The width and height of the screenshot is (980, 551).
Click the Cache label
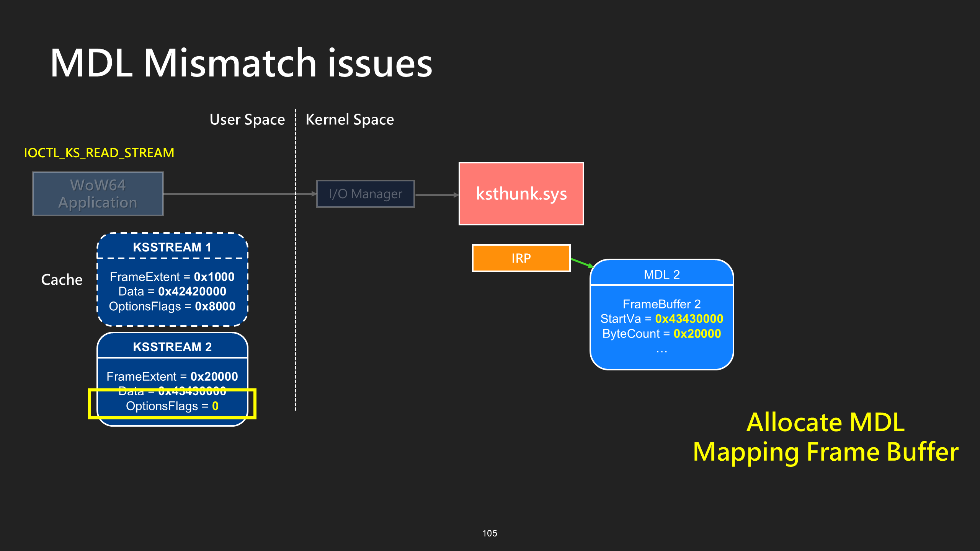[62, 280]
